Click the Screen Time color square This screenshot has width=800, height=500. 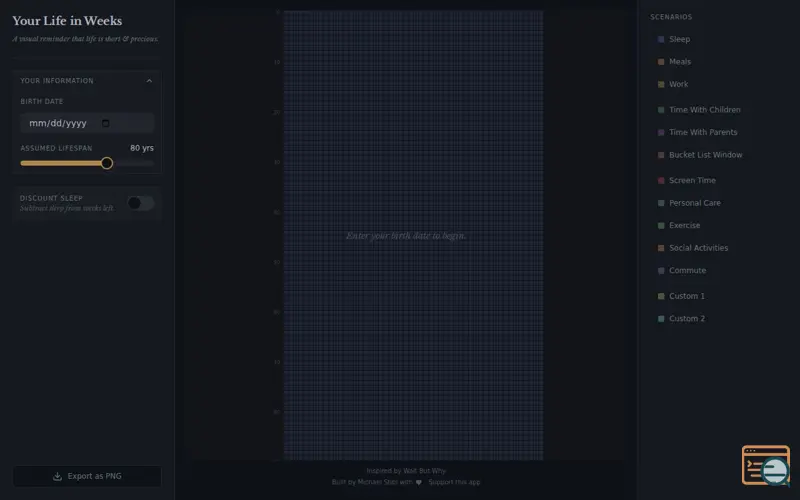pyautogui.click(x=661, y=180)
